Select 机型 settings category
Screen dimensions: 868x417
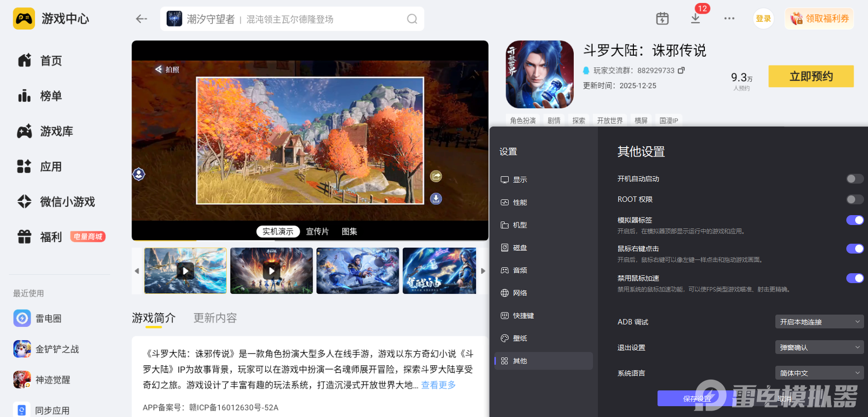(544, 225)
